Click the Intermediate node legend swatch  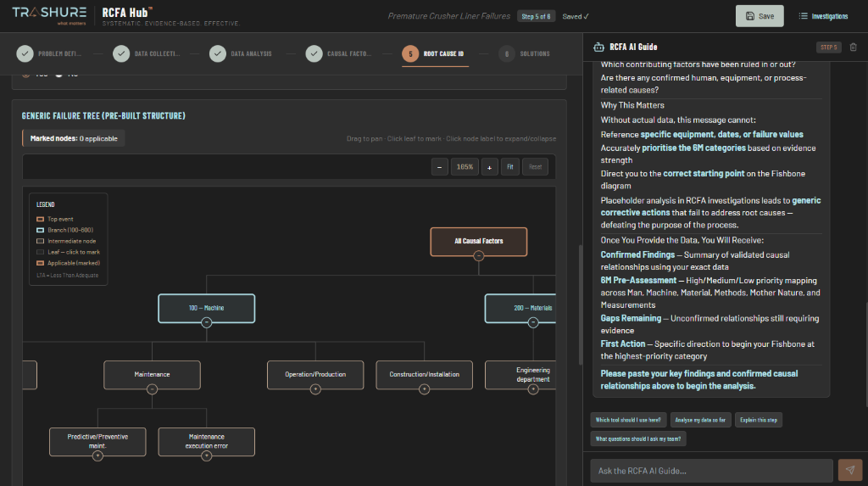coord(40,241)
